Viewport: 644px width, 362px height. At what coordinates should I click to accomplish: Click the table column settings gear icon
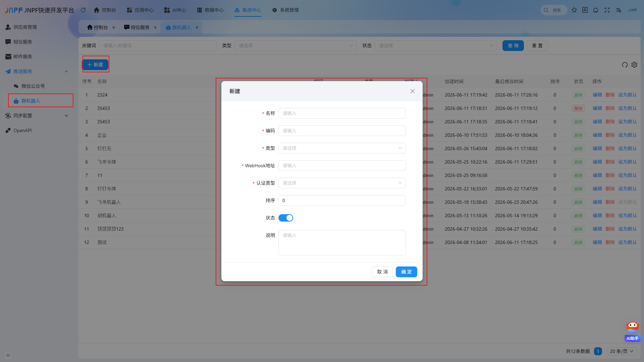point(634,65)
